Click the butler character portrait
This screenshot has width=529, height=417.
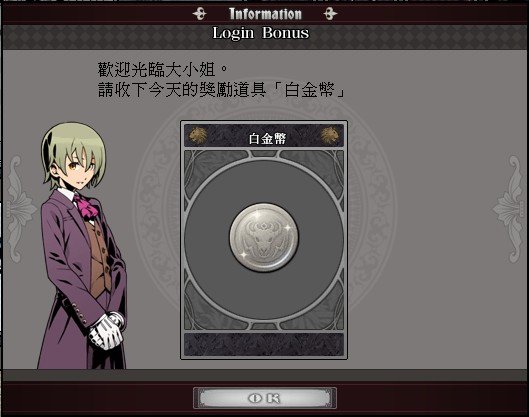pyautogui.click(x=83, y=245)
